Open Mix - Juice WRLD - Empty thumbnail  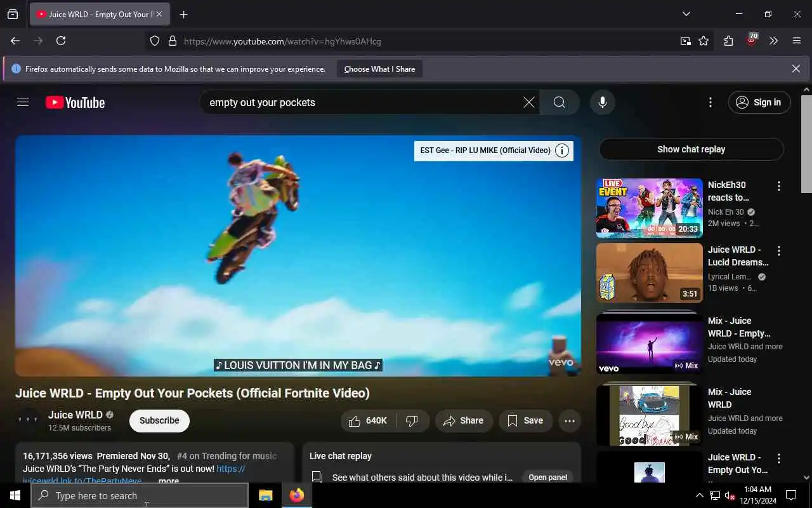coord(649,344)
